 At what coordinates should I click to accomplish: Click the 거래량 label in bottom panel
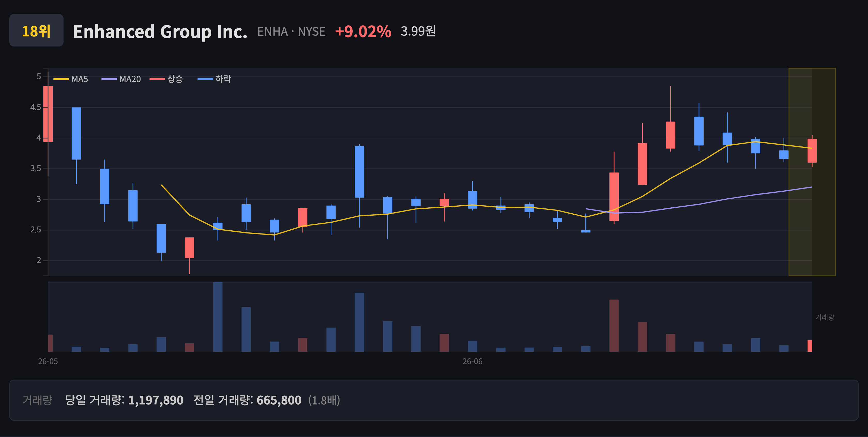pos(37,400)
